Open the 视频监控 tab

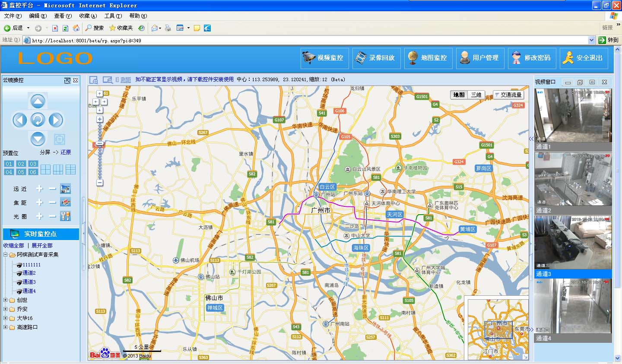pos(325,58)
